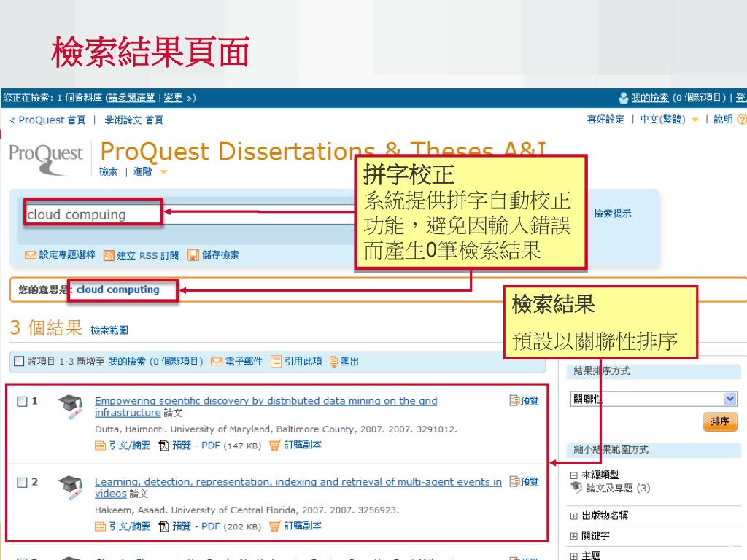Click the 預覽 preview icon for result 1
This screenshot has height=560, width=747.
[x=514, y=400]
